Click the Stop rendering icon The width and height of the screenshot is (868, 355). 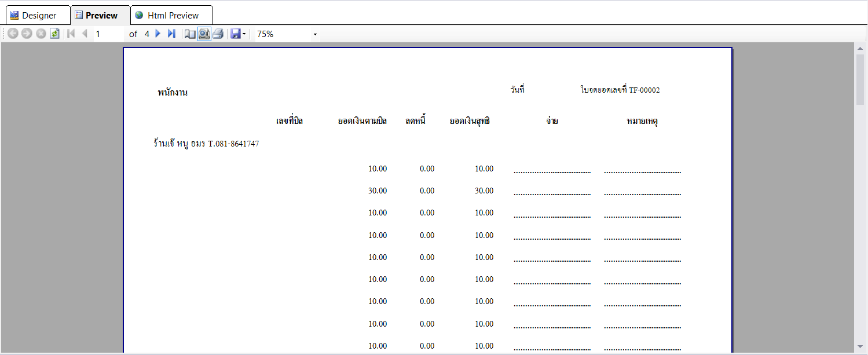(x=41, y=34)
